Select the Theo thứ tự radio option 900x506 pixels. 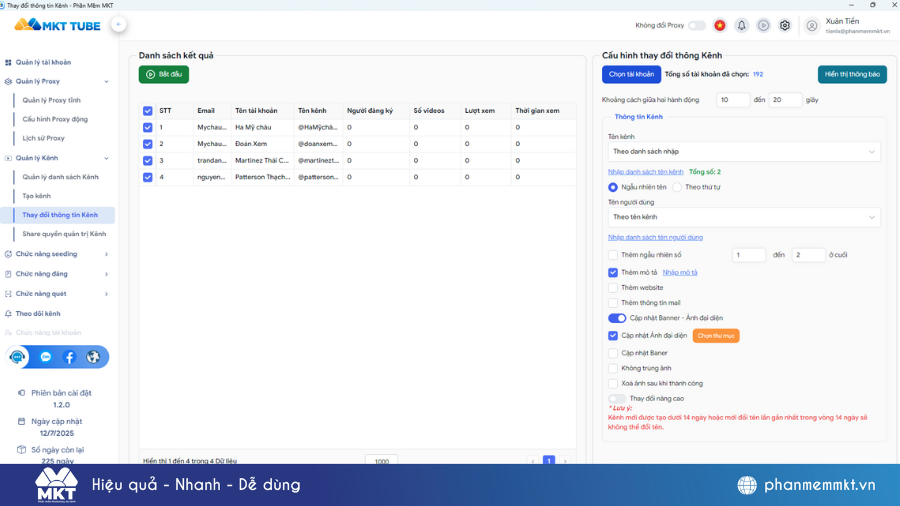click(677, 187)
